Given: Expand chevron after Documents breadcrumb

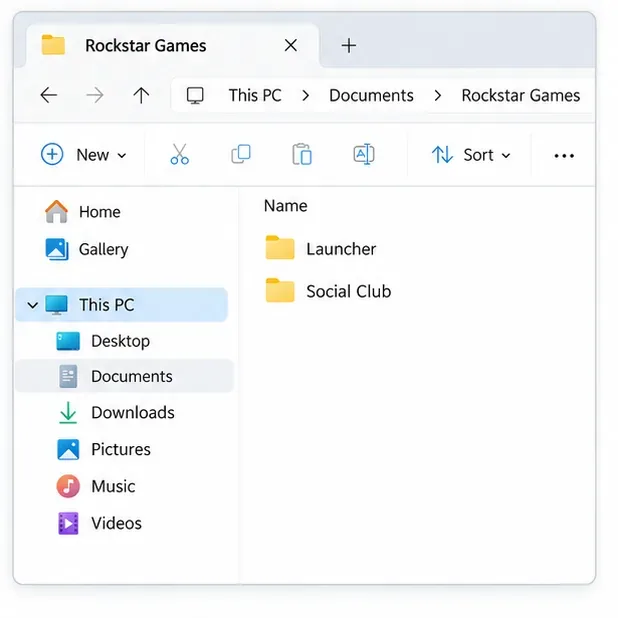Looking at the screenshot, I should pyautogui.click(x=437, y=95).
